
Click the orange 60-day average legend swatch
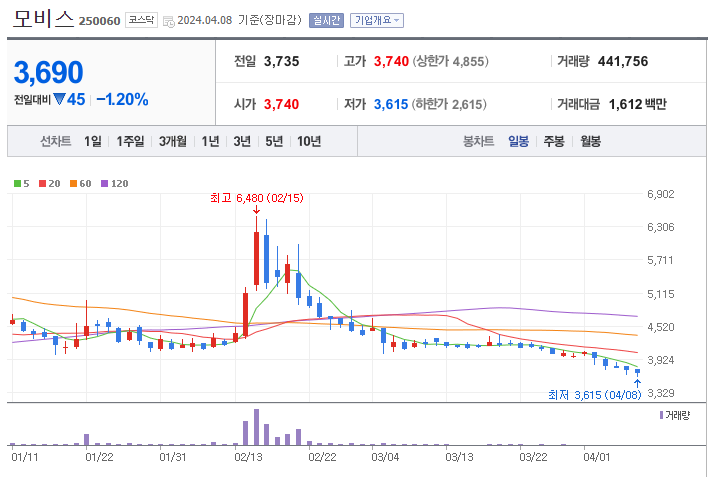[x=74, y=183]
